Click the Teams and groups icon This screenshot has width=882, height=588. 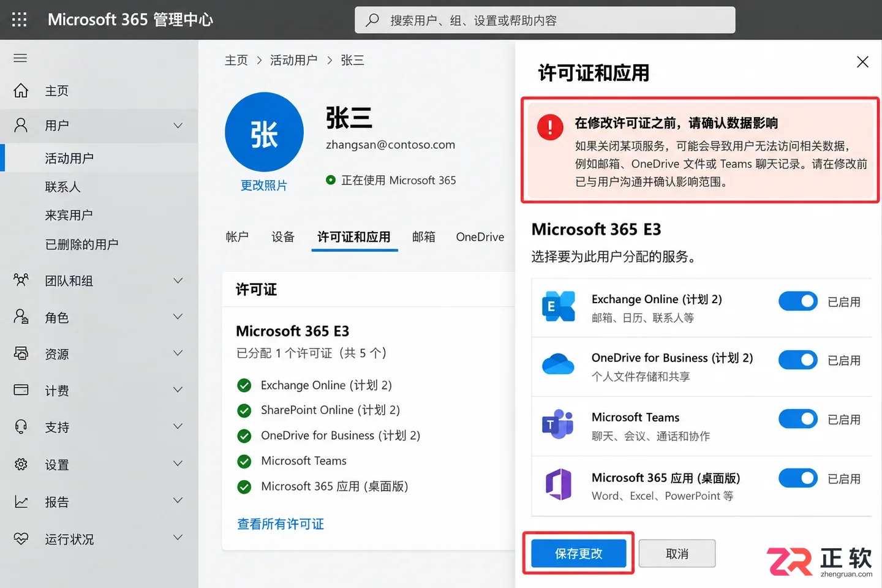(x=21, y=281)
